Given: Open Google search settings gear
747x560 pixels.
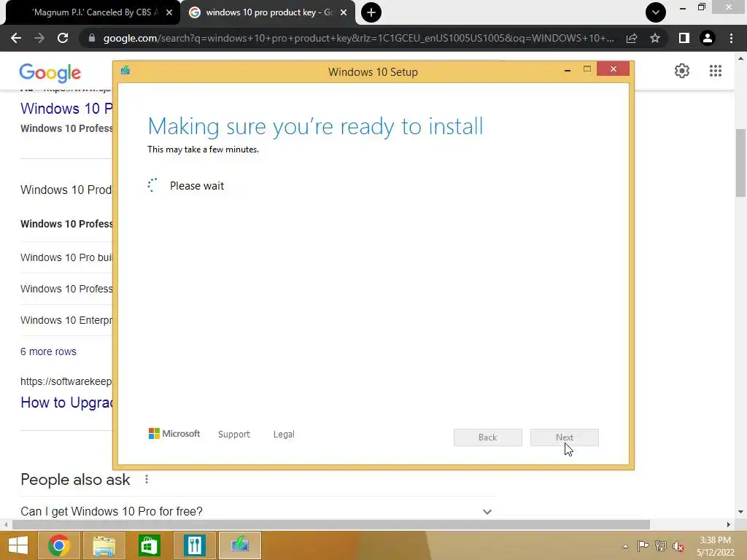Looking at the screenshot, I should pyautogui.click(x=682, y=71).
